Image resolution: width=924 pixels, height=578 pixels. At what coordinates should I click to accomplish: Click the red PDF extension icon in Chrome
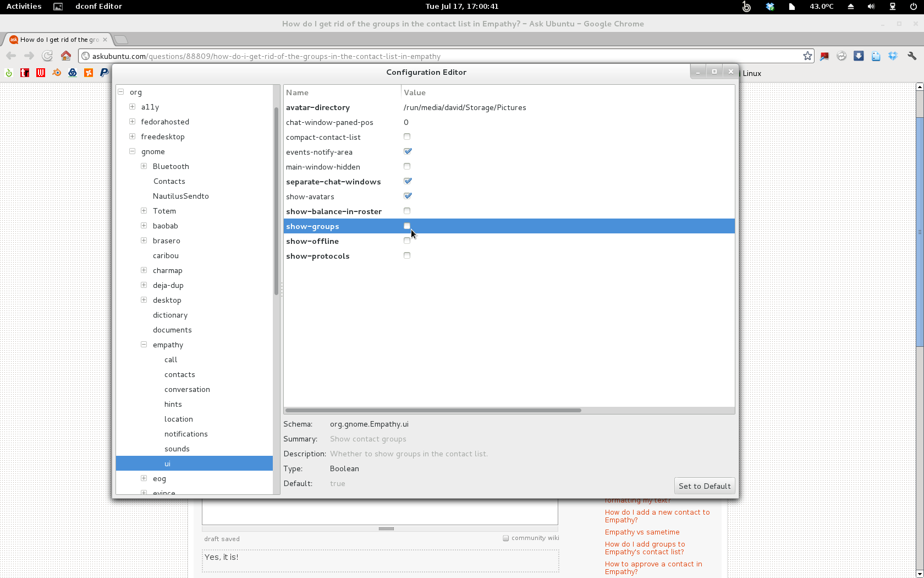(x=824, y=56)
